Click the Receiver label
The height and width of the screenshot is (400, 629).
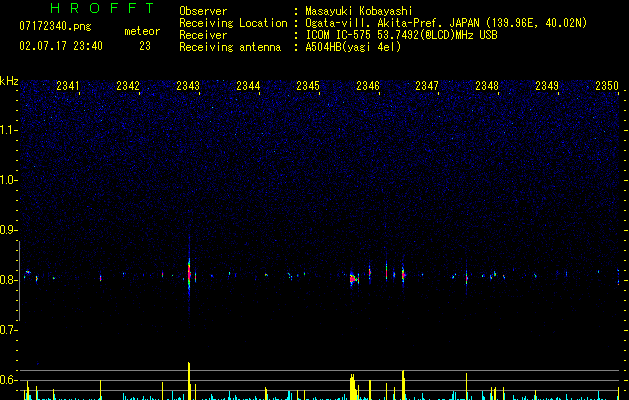click(203, 35)
